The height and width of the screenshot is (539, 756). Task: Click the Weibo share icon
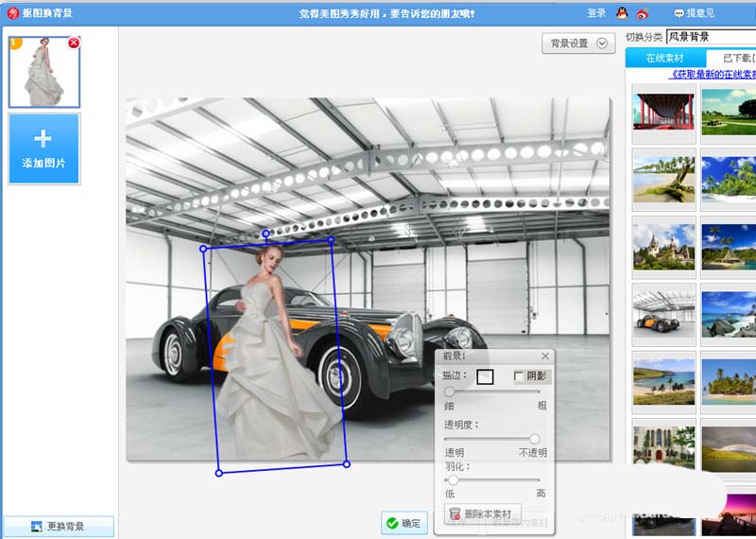[x=643, y=13]
